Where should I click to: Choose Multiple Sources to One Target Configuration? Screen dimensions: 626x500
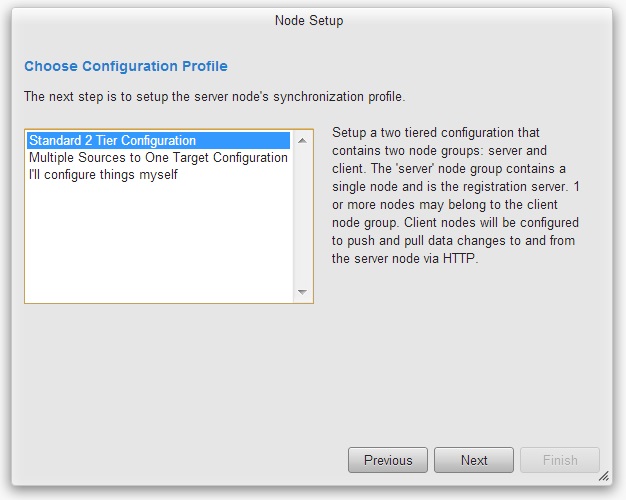click(158, 157)
